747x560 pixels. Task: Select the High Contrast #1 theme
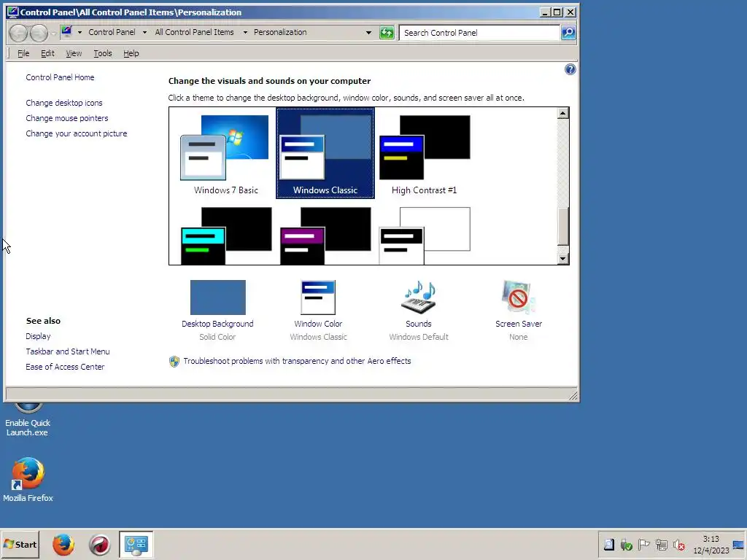(424, 155)
